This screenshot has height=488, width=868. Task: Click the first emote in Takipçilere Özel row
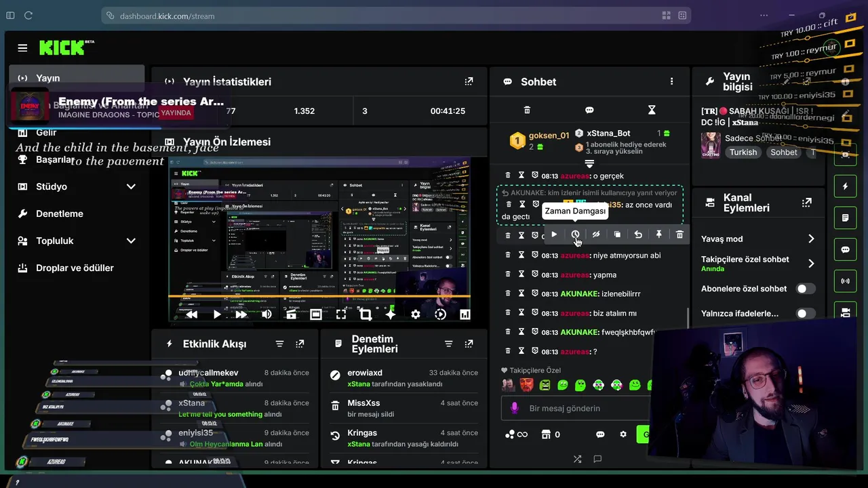click(508, 385)
